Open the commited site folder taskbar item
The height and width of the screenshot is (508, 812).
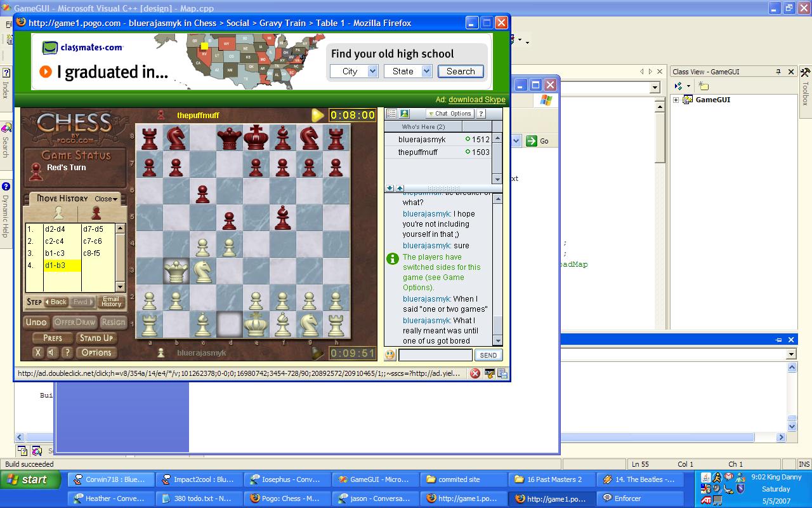[x=464, y=479]
